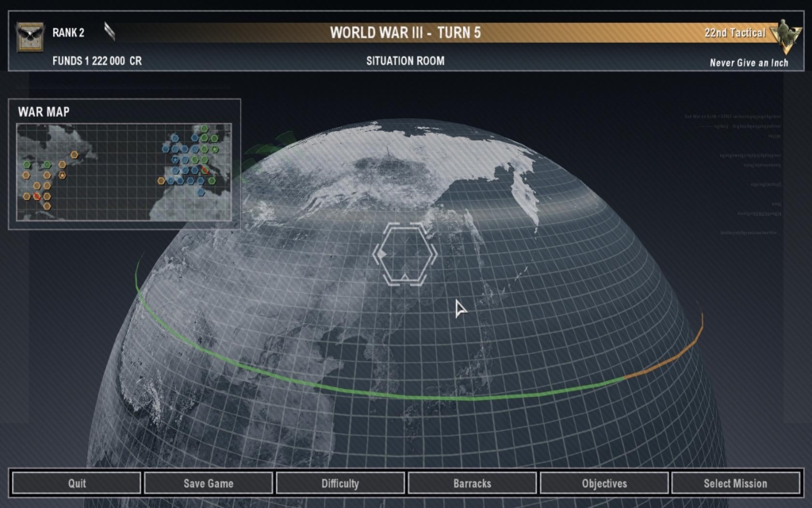View the Objectives
Screen dimensions: 812x508
(604, 483)
